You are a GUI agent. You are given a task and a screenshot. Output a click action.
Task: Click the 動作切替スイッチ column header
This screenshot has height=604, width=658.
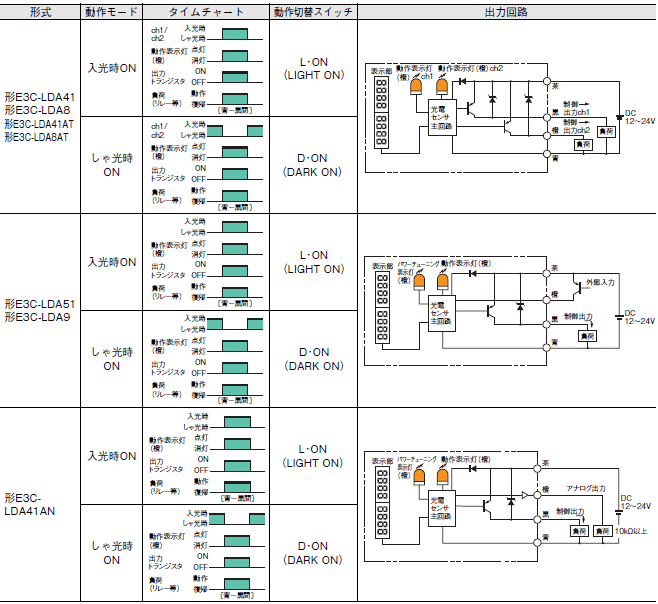point(313,12)
